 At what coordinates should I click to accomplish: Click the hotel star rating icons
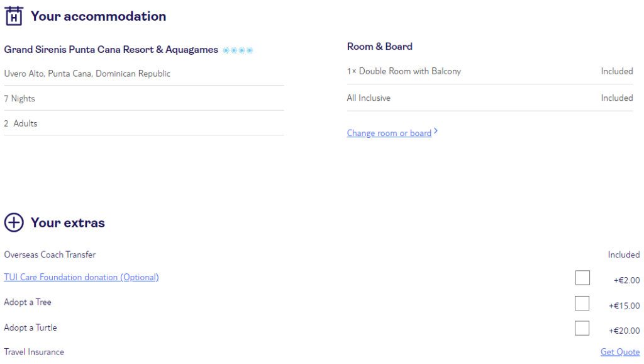238,50
